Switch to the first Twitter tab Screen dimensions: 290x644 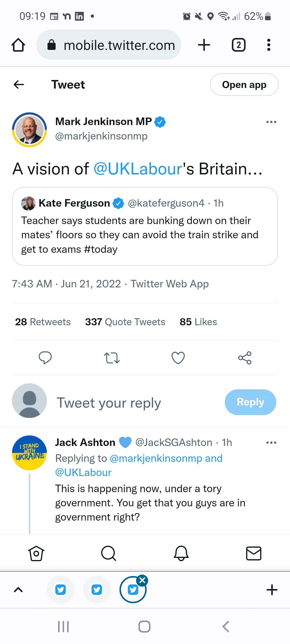[60, 590]
